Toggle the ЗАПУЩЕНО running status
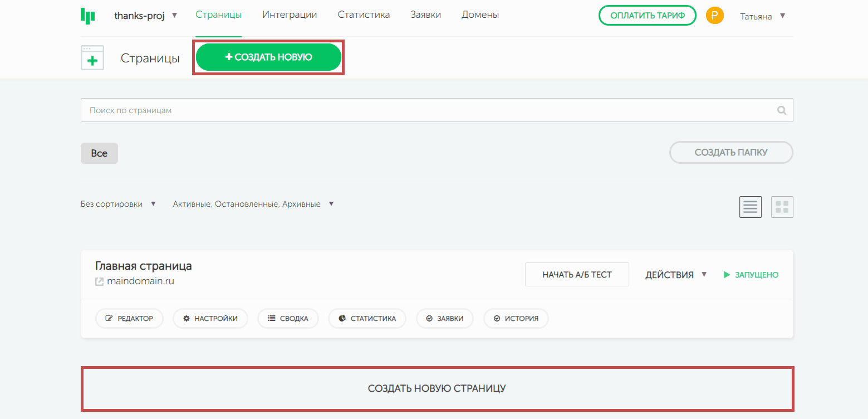The image size is (868, 419). coord(751,275)
